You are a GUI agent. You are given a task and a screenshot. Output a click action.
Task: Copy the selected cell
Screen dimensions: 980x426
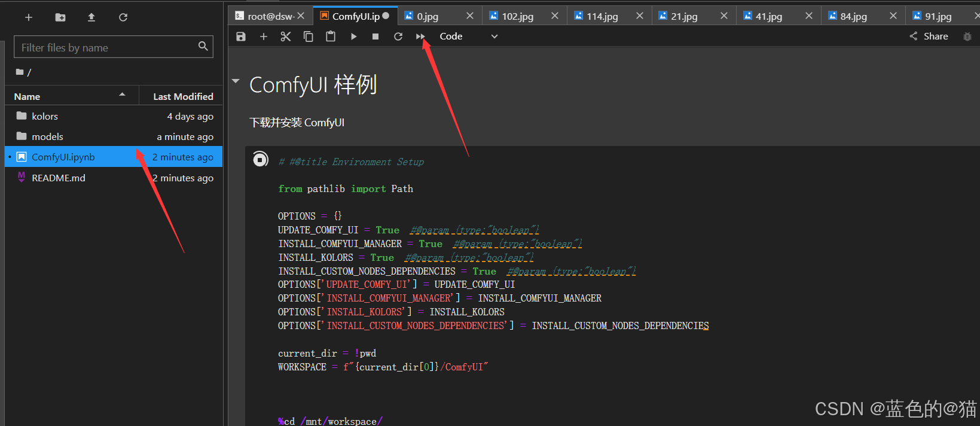(309, 36)
